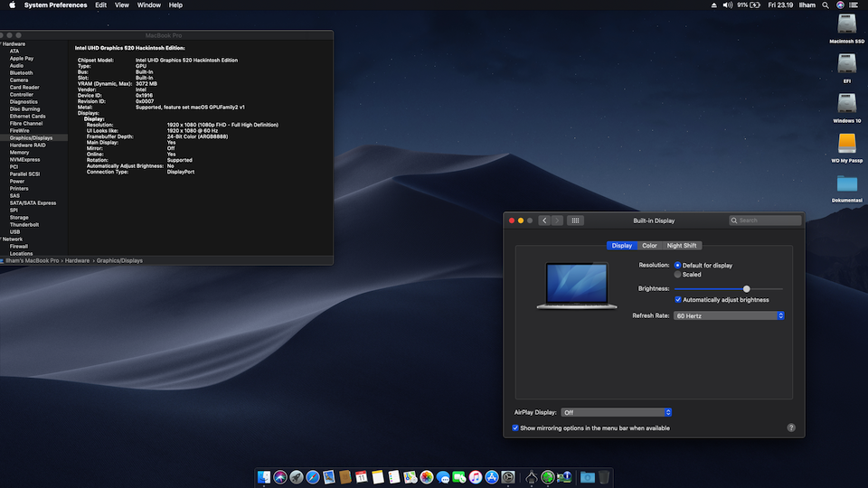Open Notification Center from menu bar

tap(854, 5)
